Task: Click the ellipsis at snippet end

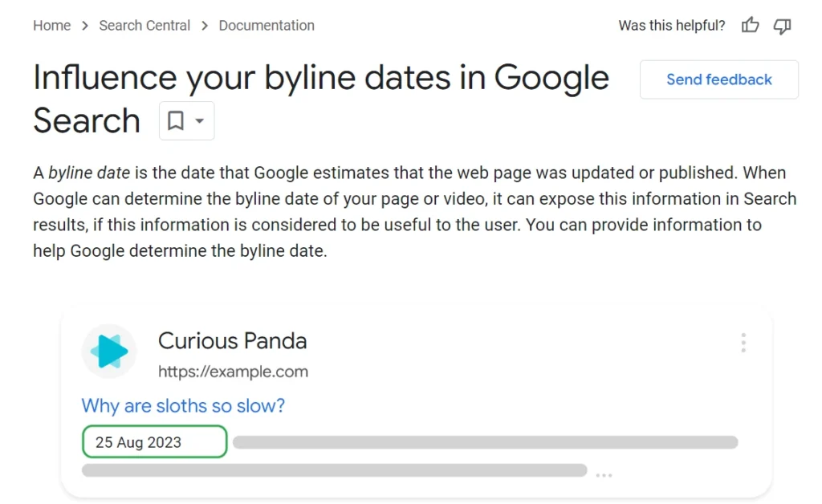Action: coord(604,475)
